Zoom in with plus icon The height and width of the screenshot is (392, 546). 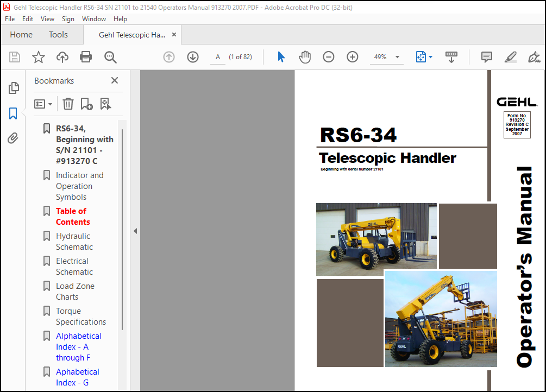click(353, 57)
